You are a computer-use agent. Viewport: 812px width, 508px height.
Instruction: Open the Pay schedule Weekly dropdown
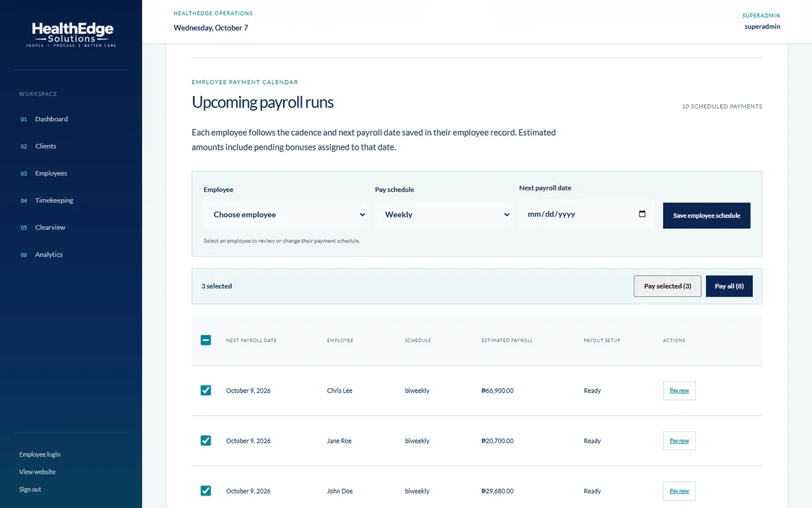click(x=443, y=215)
